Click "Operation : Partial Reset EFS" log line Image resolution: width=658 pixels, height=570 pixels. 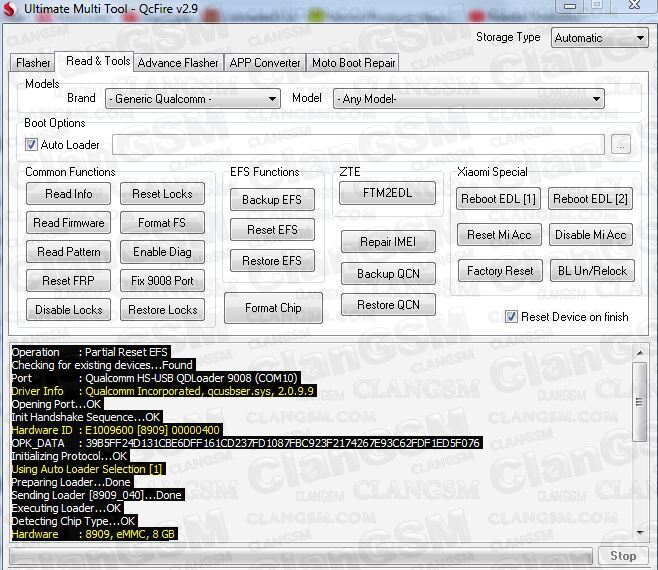tap(90, 352)
